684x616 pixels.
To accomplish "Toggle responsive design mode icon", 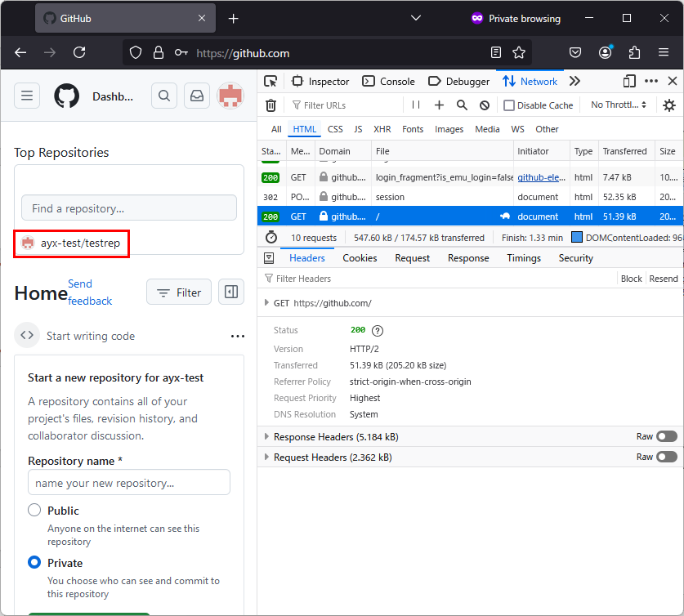I will coord(629,81).
